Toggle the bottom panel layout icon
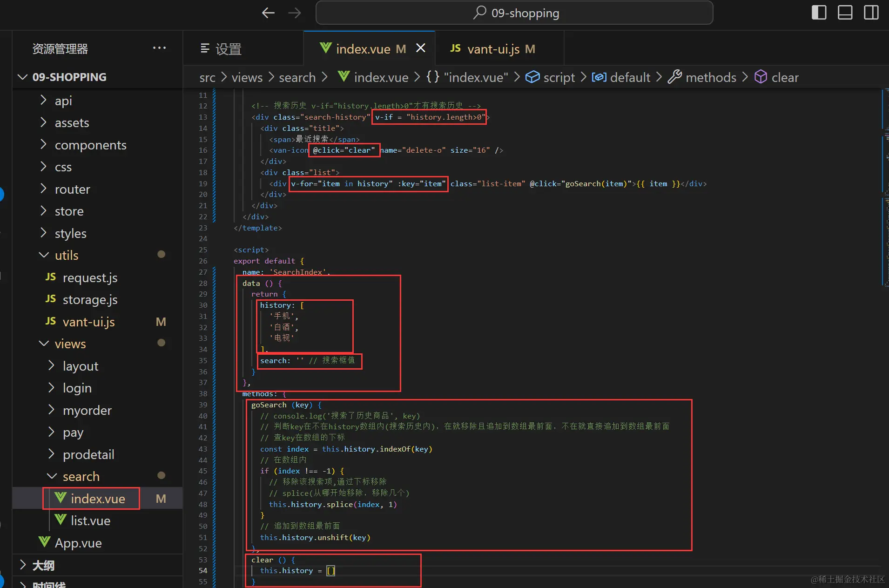Image resolution: width=889 pixels, height=588 pixels. (x=845, y=13)
